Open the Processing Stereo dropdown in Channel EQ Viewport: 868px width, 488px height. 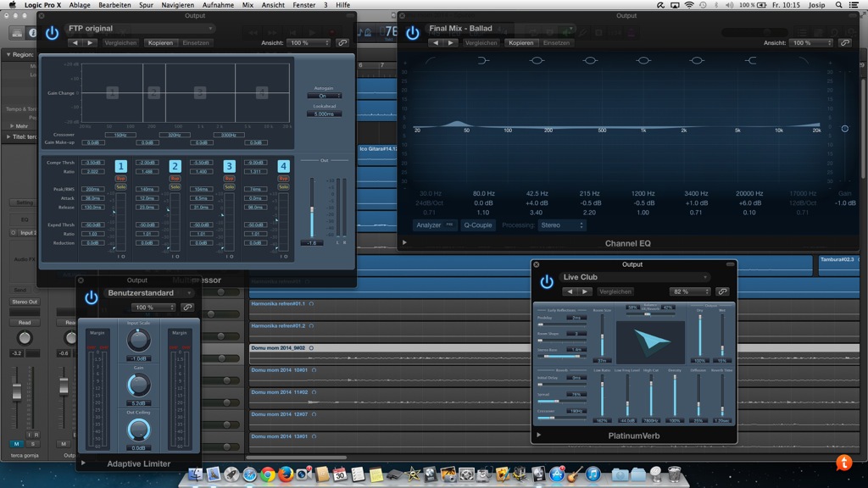(x=561, y=225)
